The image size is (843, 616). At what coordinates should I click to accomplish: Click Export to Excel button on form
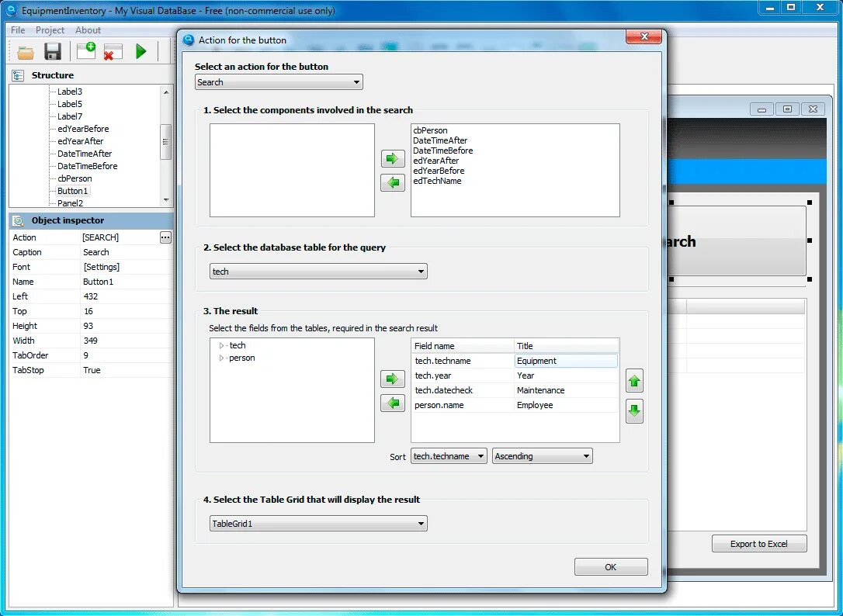pos(758,544)
